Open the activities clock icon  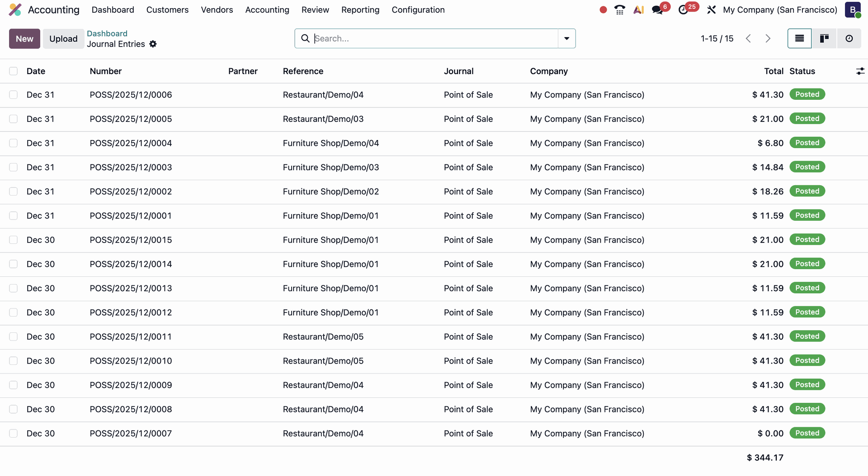683,10
